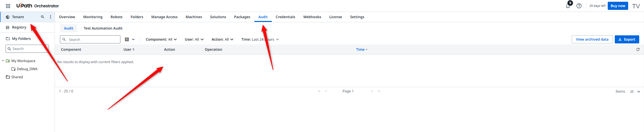The image size is (644, 132).
Task: Switch to the License tab
Action: [336, 17]
